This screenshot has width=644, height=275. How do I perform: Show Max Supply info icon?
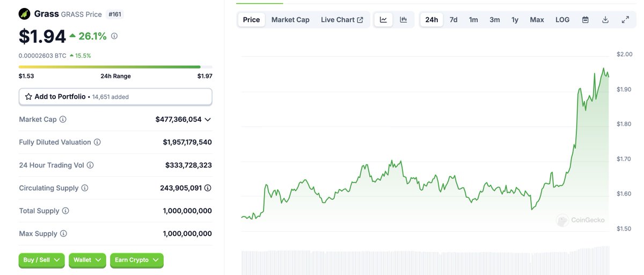(x=63, y=234)
